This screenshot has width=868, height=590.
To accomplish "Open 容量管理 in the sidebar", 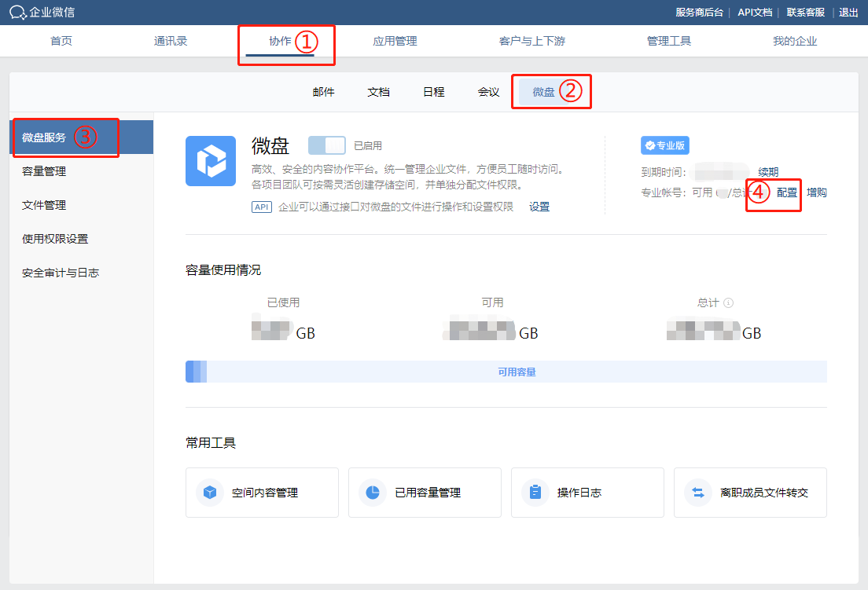I will (x=82, y=171).
